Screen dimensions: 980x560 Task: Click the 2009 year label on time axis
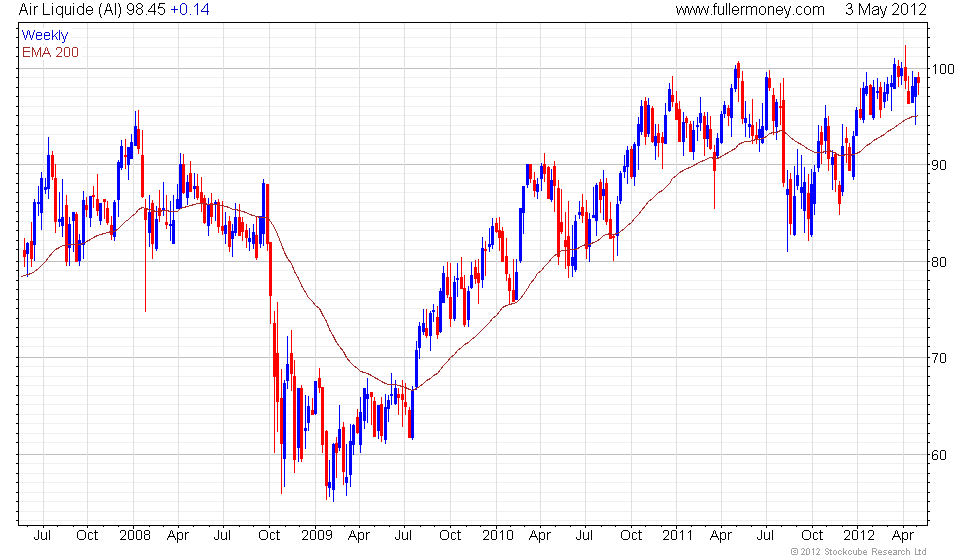(x=316, y=536)
